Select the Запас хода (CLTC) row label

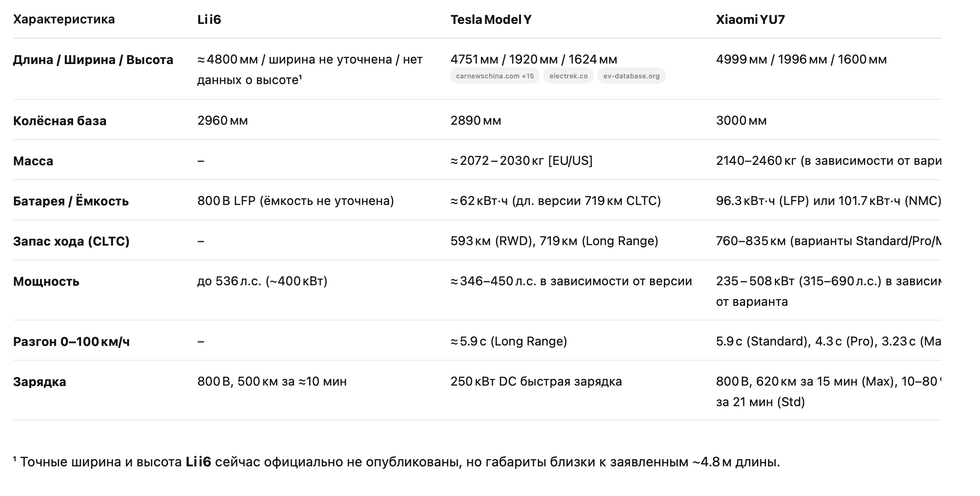click(x=71, y=241)
